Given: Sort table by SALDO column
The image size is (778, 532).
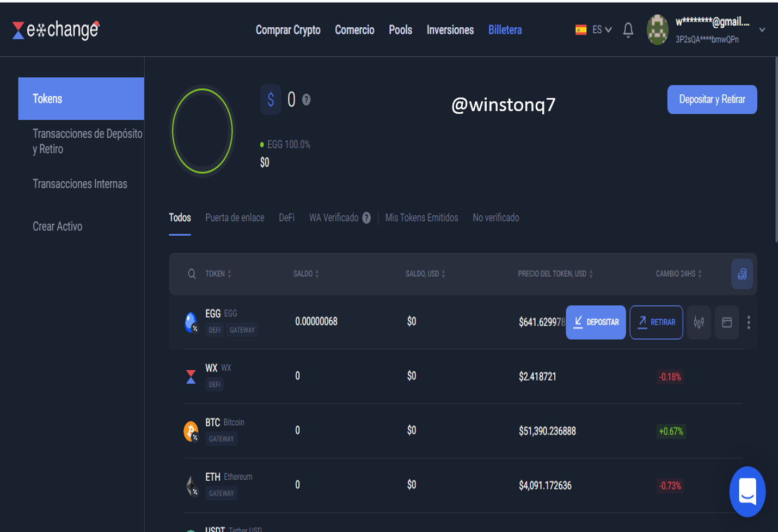Looking at the screenshot, I should pos(306,274).
